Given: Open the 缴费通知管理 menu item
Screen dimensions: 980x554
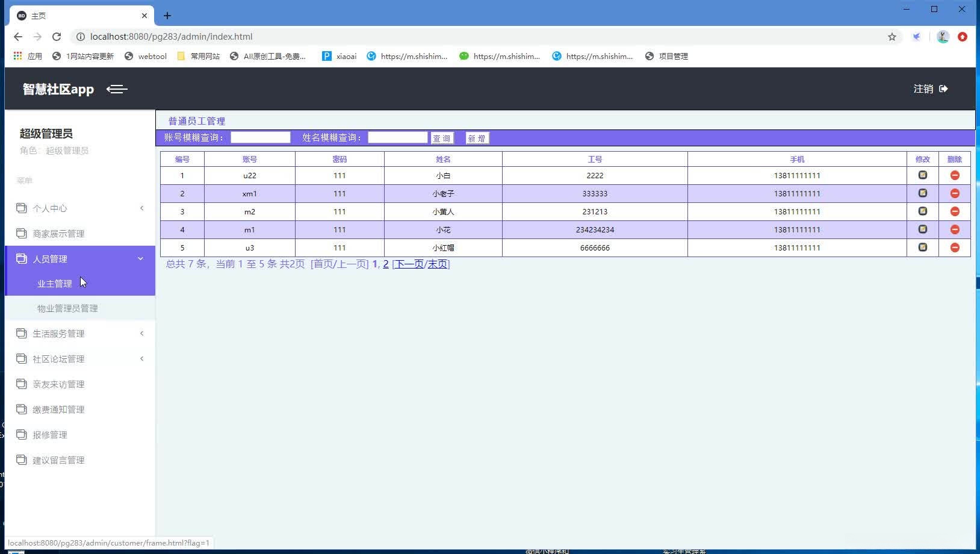Looking at the screenshot, I should 80,409.
